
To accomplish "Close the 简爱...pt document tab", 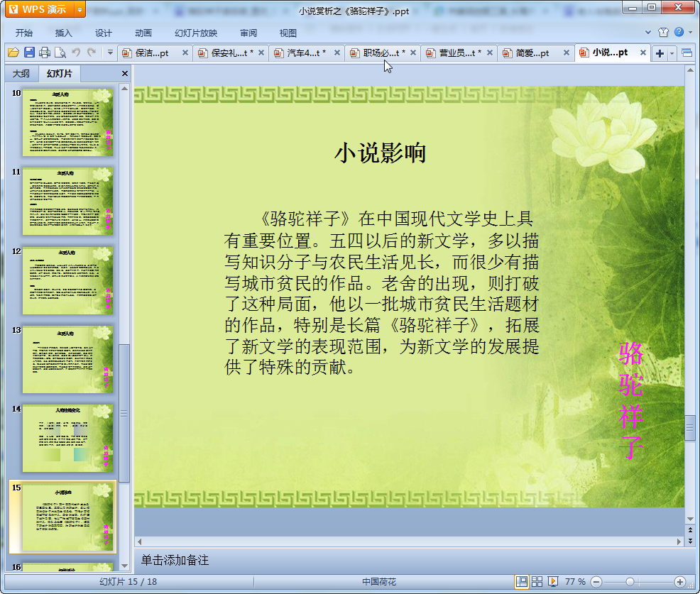I will 566,53.
